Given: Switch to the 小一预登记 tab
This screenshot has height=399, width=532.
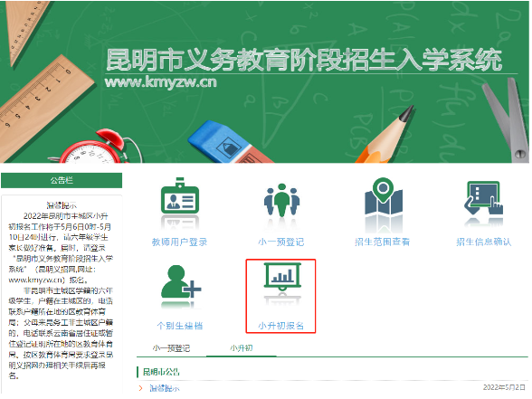Looking at the screenshot, I should pyautogui.click(x=171, y=348).
